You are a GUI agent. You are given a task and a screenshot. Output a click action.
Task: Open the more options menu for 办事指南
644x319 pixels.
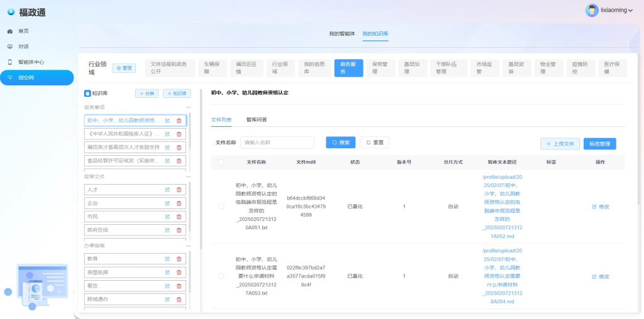click(x=188, y=246)
